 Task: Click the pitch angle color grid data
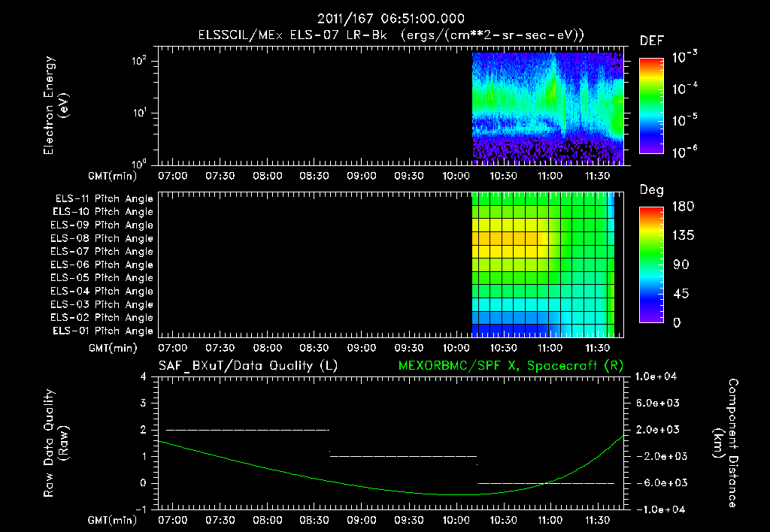tap(543, 264)
